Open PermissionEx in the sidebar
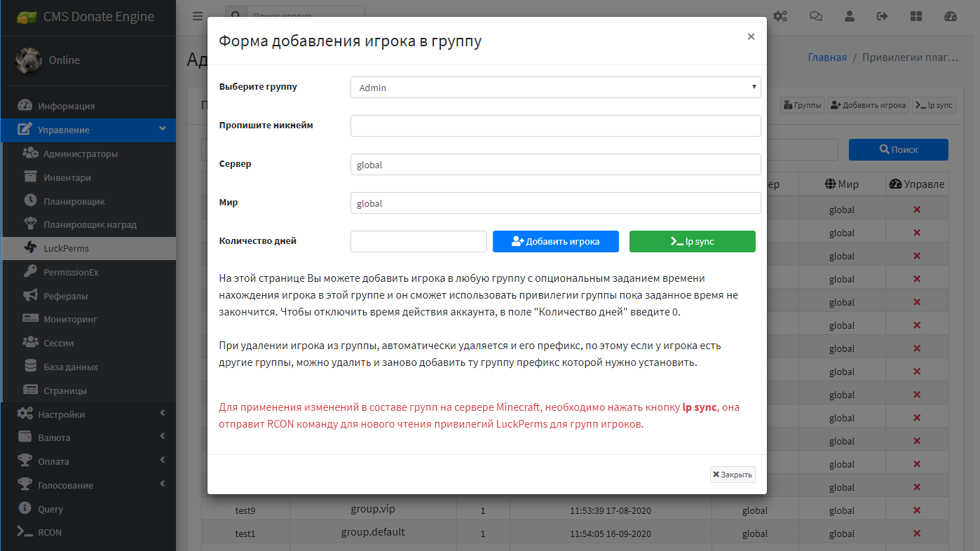The height and width of the screenshot is (551, 980). tap(71, 272)
